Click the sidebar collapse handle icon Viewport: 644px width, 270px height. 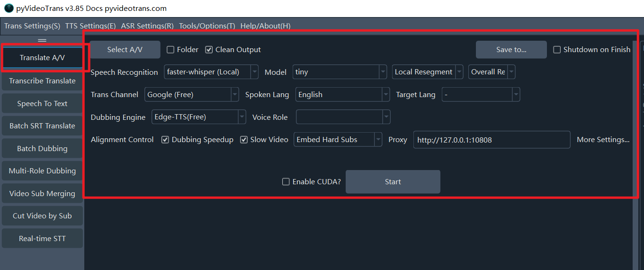pyautogui.click(x=42, y=40)
